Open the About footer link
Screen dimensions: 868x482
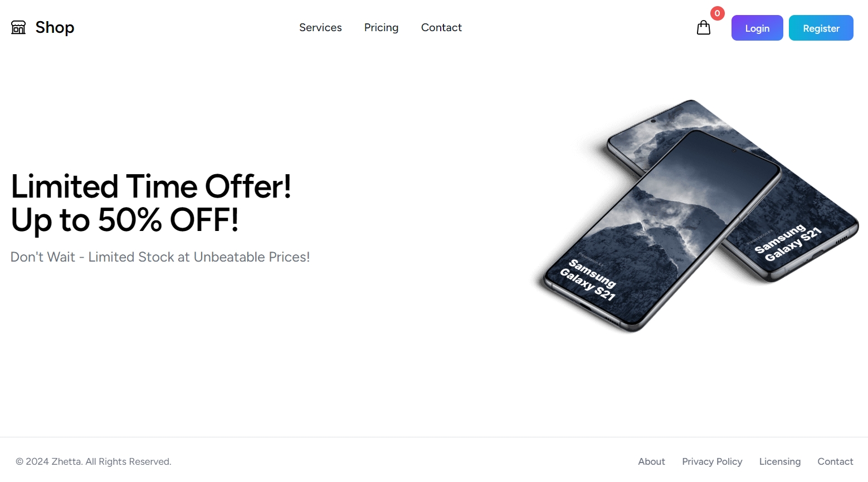pos(651,461)
